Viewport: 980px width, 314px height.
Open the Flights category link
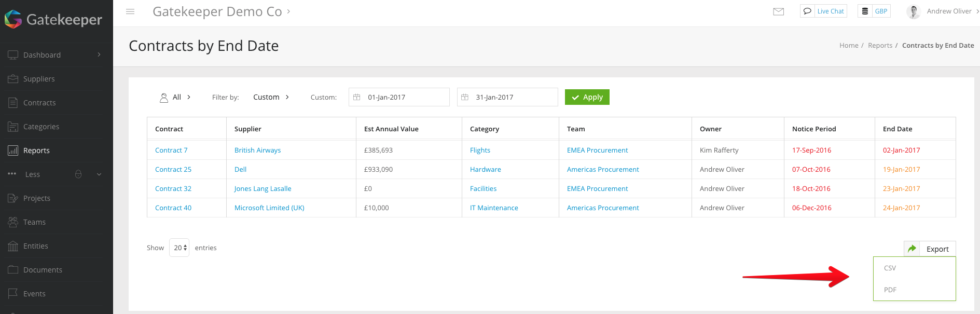click(x=480, y=150)
